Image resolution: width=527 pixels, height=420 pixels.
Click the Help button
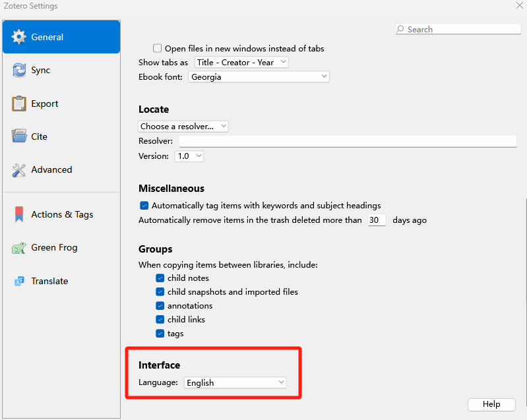491,404
